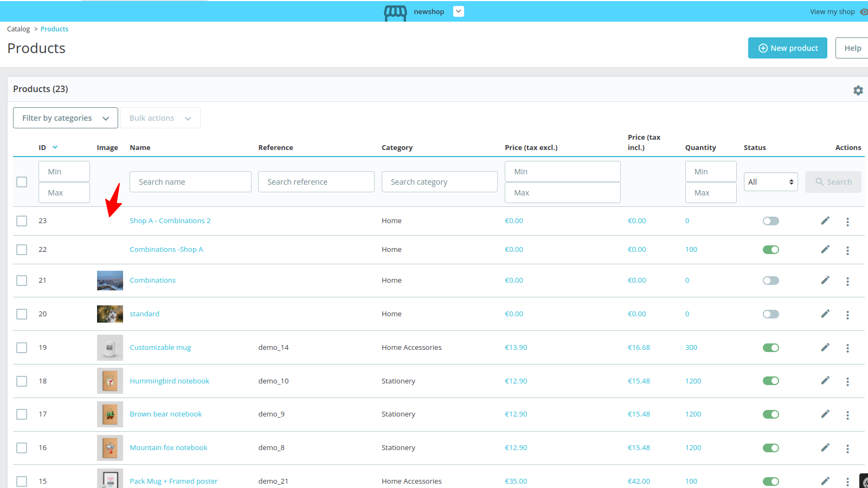Expand the Bulk actions dropdown
Viewport: 868px width, 488px height.
click(160, 118)
